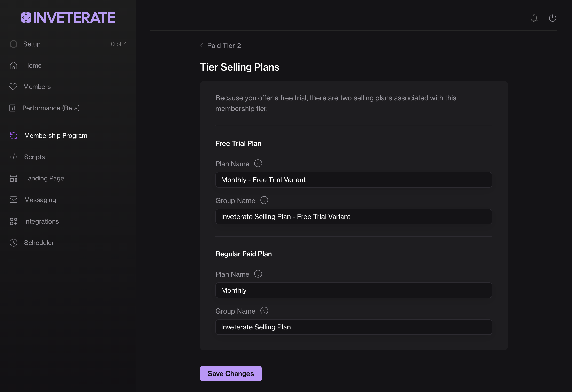Open the Landing Page section
Viewport: 572px width, 392px height.
tap(44, 178)
